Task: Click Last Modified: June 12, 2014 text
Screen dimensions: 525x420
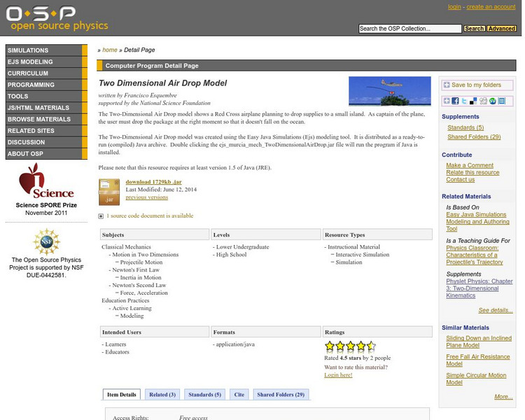Action: pos(161,190)
